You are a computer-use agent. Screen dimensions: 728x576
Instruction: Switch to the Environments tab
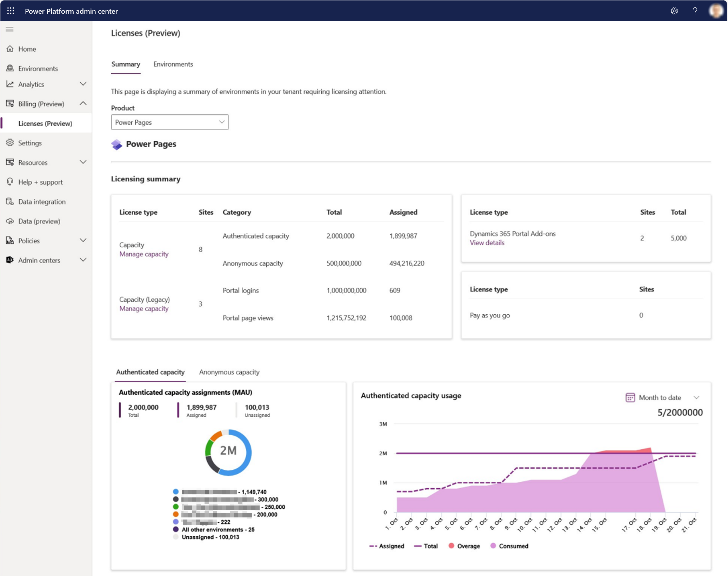coord(173,64)
